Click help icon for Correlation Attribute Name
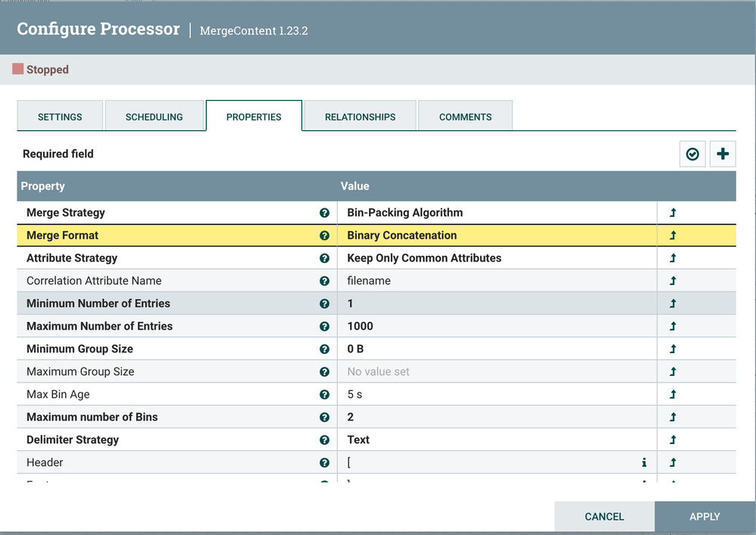 pos(325,281)
